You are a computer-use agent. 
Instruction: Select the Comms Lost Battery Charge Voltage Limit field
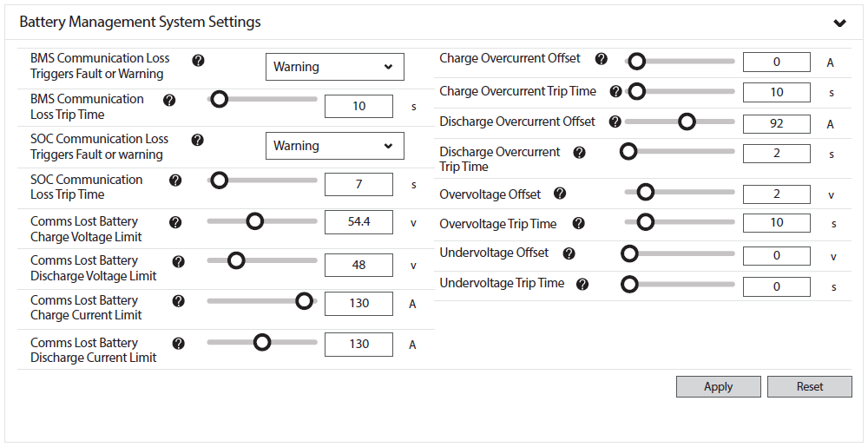(358, 222)
